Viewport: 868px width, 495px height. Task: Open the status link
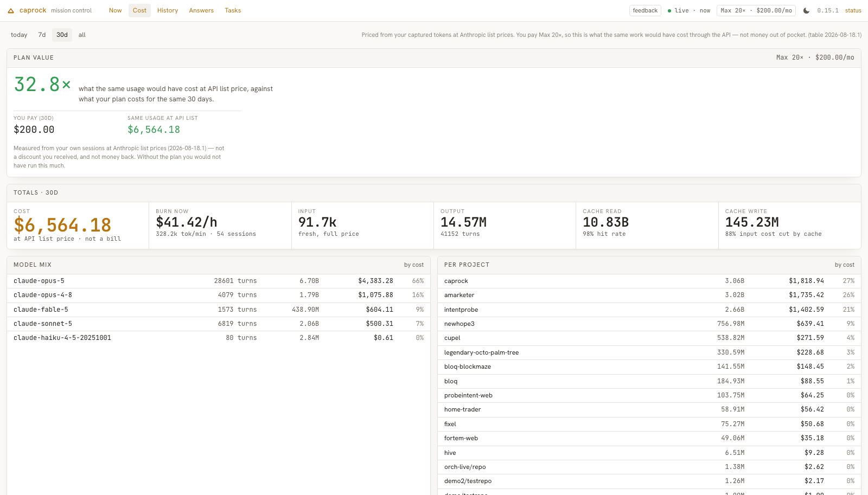[x=853, y=10]
